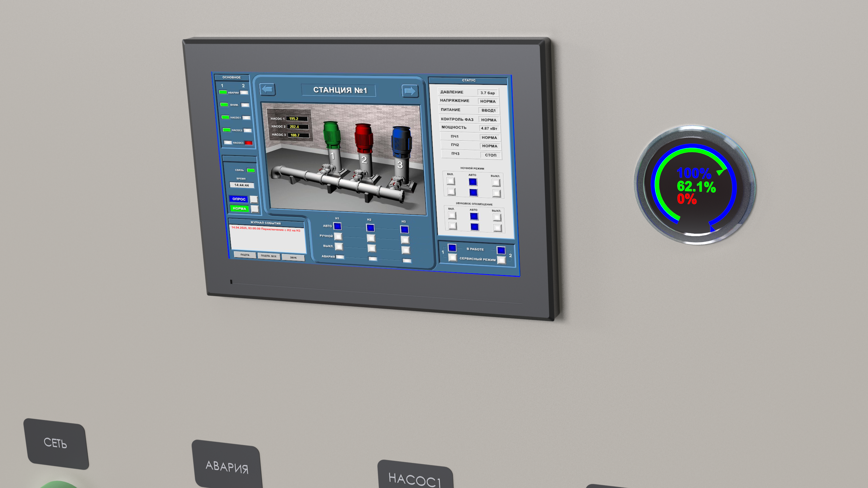The height and width of the screenshot is (488, 868).
Task: Click the ЖУРНАЛ СОБЫТИЙ header
Action: coord(266,223)
